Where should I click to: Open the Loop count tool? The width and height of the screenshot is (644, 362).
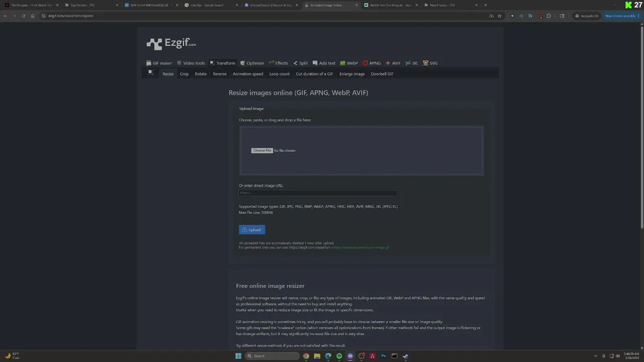point(279,74)
